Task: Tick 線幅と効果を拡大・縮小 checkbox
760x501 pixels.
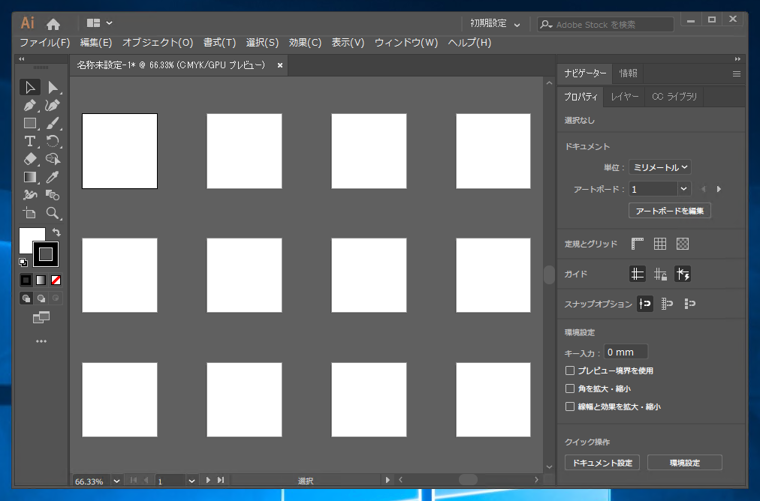Action: point(570,407)
